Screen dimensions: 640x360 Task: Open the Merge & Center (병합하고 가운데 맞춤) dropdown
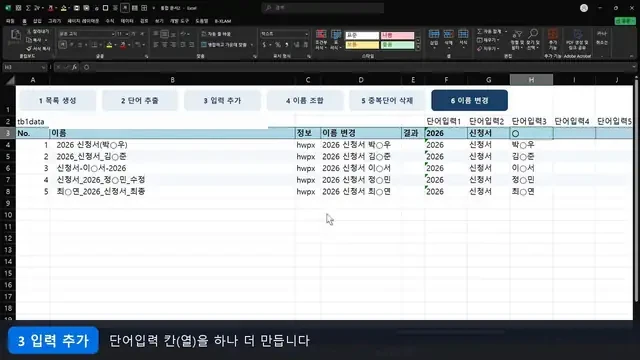252,45
